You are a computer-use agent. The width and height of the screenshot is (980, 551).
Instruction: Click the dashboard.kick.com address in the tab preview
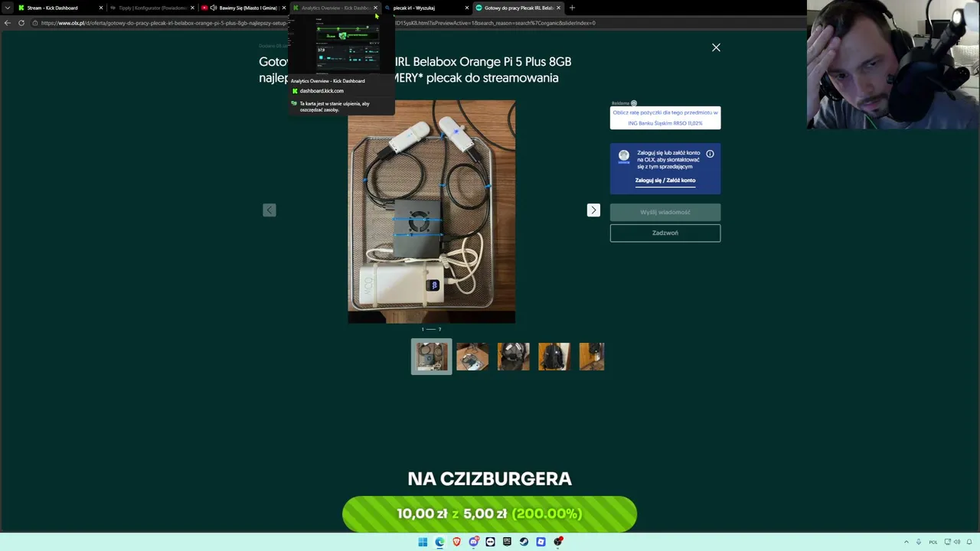pyautogui.click(x=322, y=91)
